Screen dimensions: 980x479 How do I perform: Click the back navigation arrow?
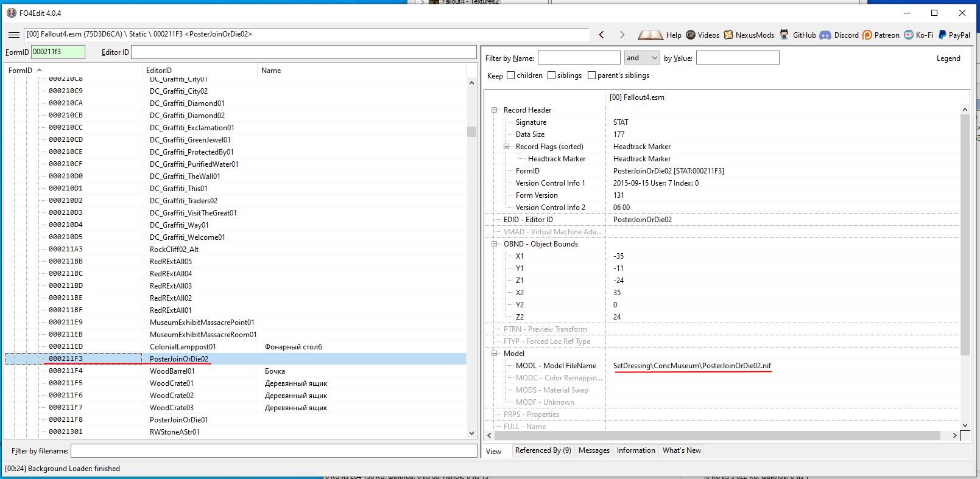coord(602,35)
